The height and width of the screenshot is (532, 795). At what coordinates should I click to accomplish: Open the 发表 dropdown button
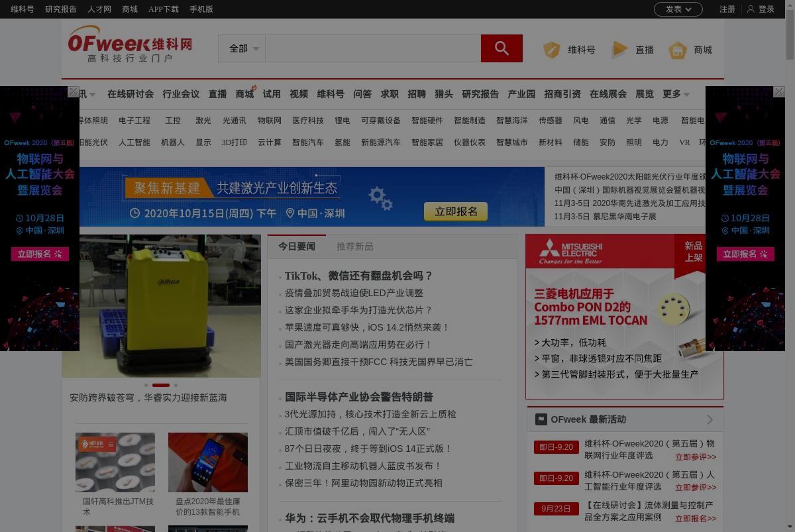pos(678,9)
